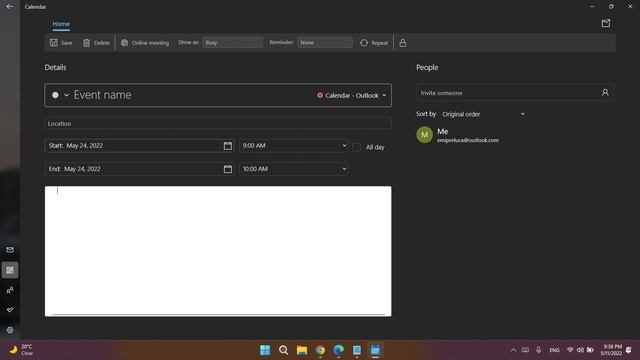Open the taskbar clock showing 9:38 PM

(611, 350)
